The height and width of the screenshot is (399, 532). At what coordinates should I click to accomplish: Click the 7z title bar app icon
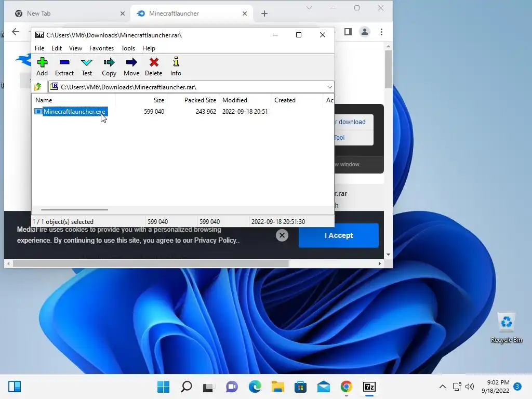click(x=39, y=35)
